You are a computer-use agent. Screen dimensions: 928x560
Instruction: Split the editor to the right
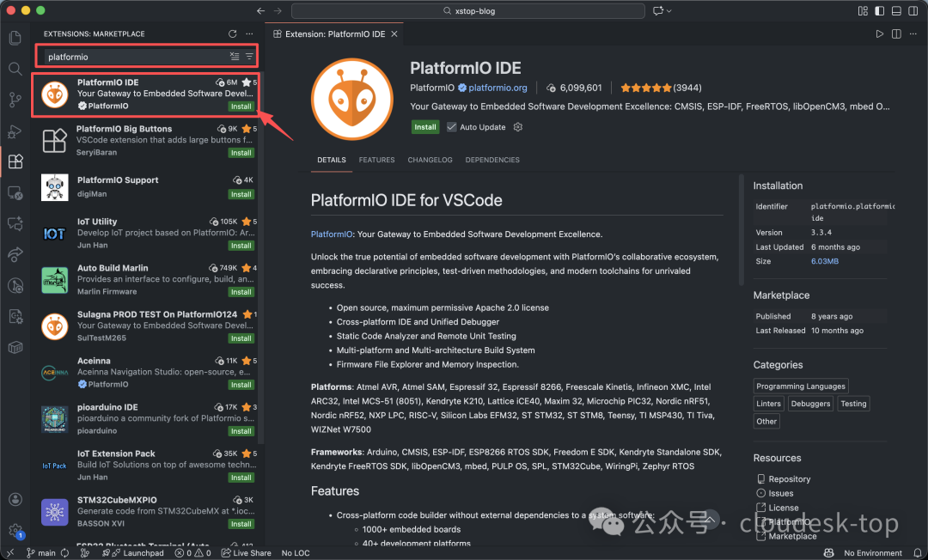point(896,33)
